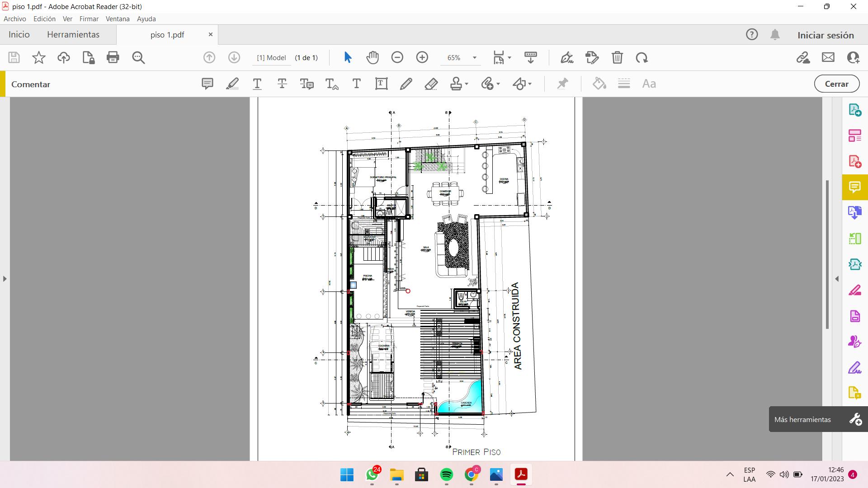This screenshot has height=488, width=868.
Task: Toggle the keep tool selected pin
Action: (562, 84)
